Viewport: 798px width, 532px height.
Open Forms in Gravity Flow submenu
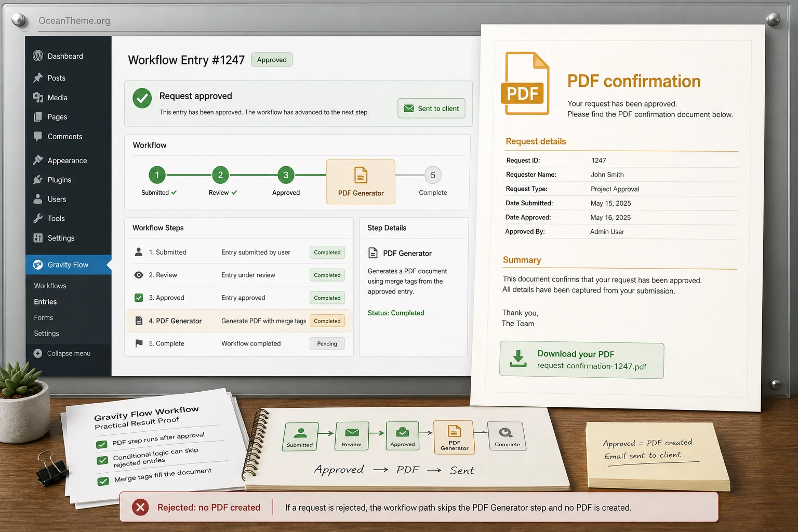click(44, 317)
